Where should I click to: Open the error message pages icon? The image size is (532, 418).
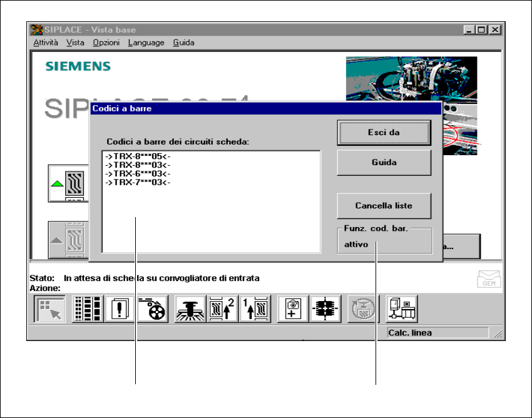pyautogui.click(x=120, y=308)
